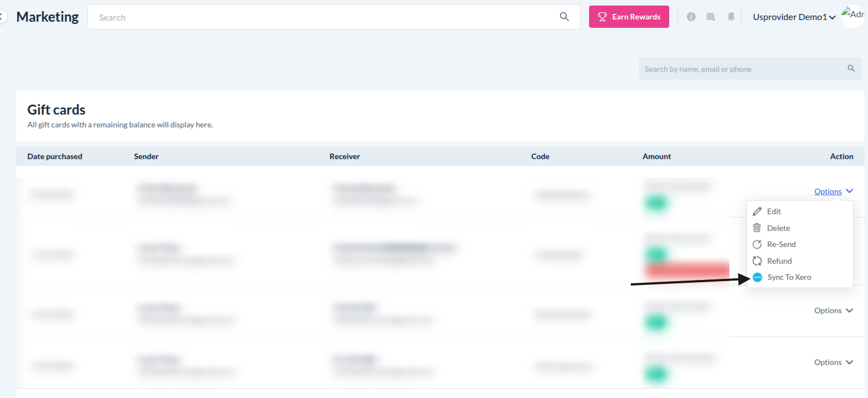The height and width of the screenshot is (398, 868).
Task: Click the Gift cards heading
Action: (56, 110)
